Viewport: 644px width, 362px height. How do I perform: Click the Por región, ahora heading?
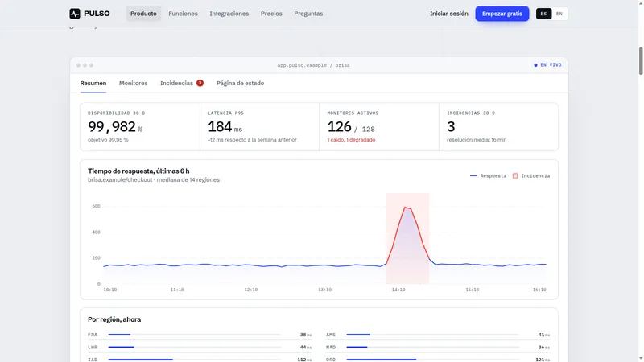pyautogui.click(x=114, y=319)
